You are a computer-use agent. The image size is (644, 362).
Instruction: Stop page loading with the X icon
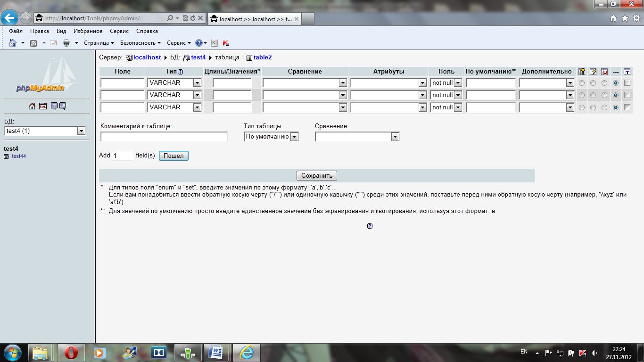pyautogui.click(x=200, y=18)
